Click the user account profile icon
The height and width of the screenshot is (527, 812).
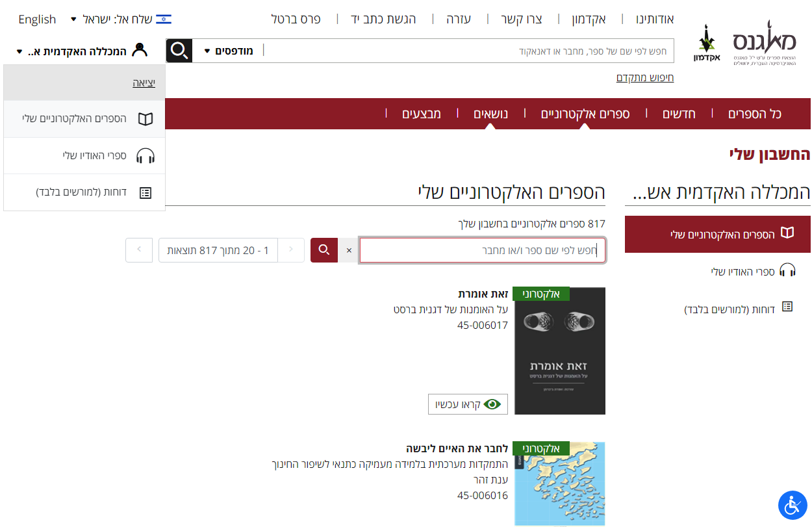[140, 51]
